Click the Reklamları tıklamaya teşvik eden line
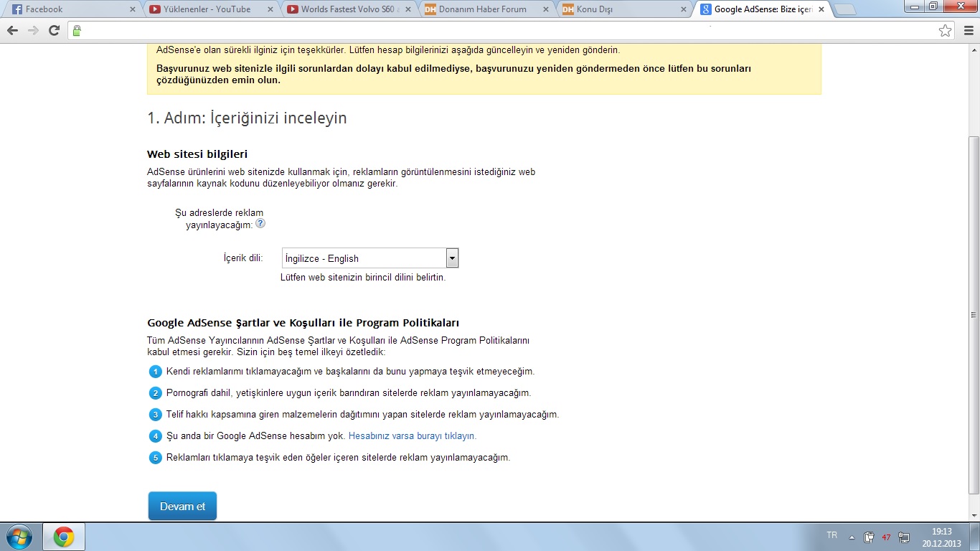The width and height of the screenshot is (980, 551). pyautogui.click(x=338, y=458)
